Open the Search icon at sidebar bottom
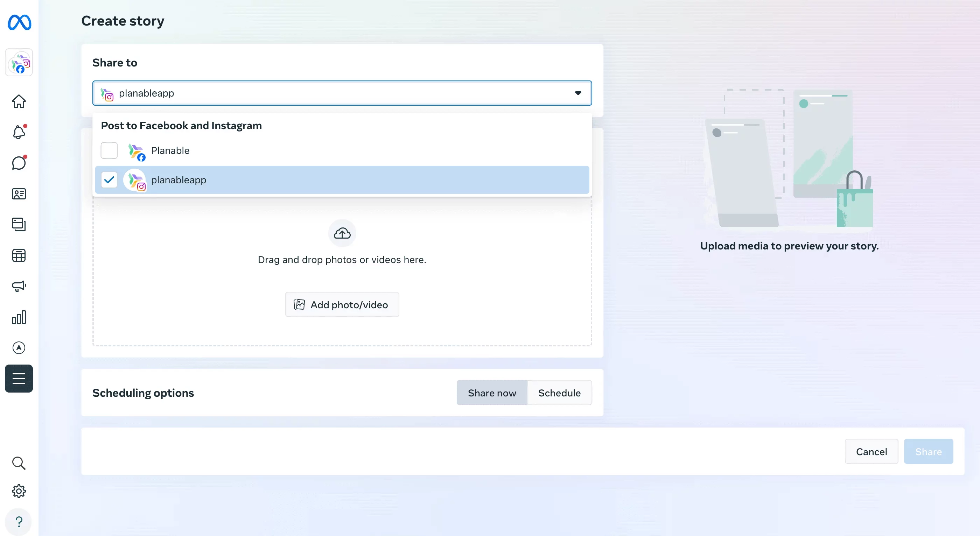 click(19, 463)
